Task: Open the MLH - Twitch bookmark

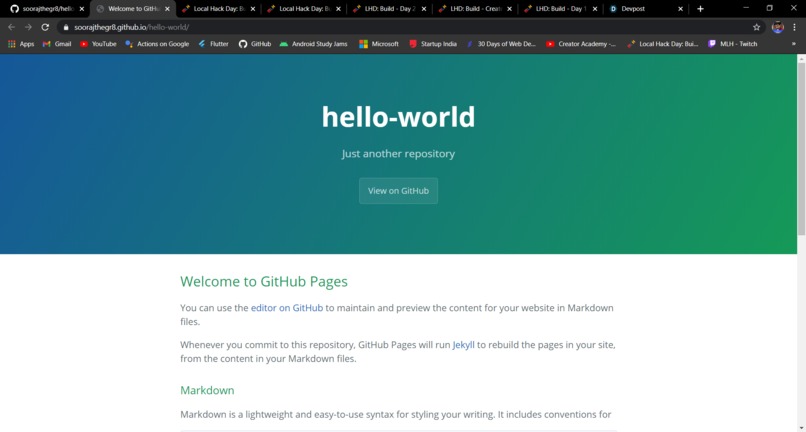Action: [x=732, y=44]
